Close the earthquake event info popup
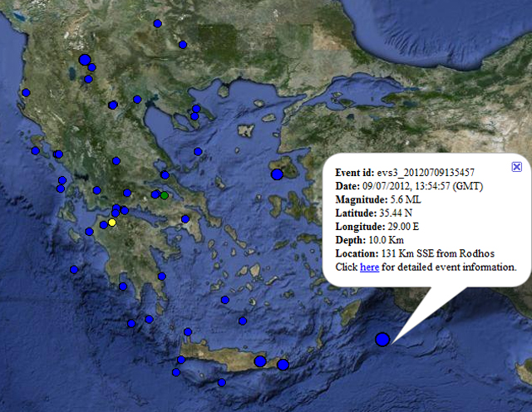 pyautogui.click(x=516, y=167)
